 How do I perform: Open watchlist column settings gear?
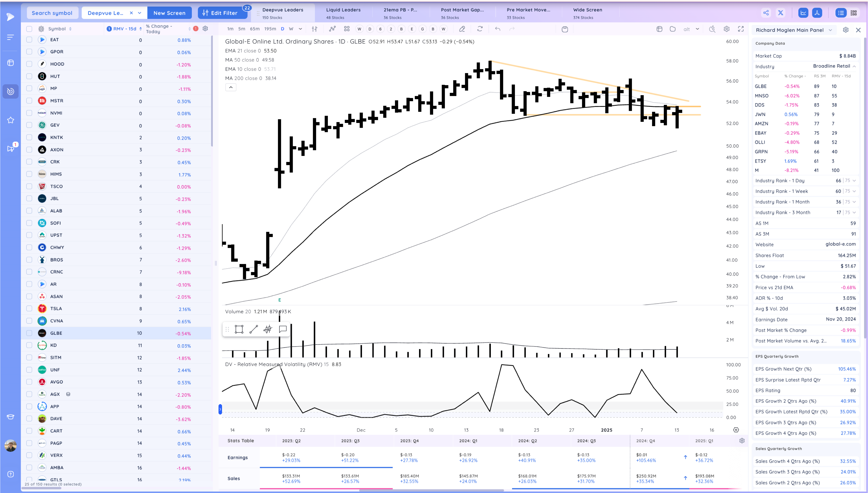point(205,29)
